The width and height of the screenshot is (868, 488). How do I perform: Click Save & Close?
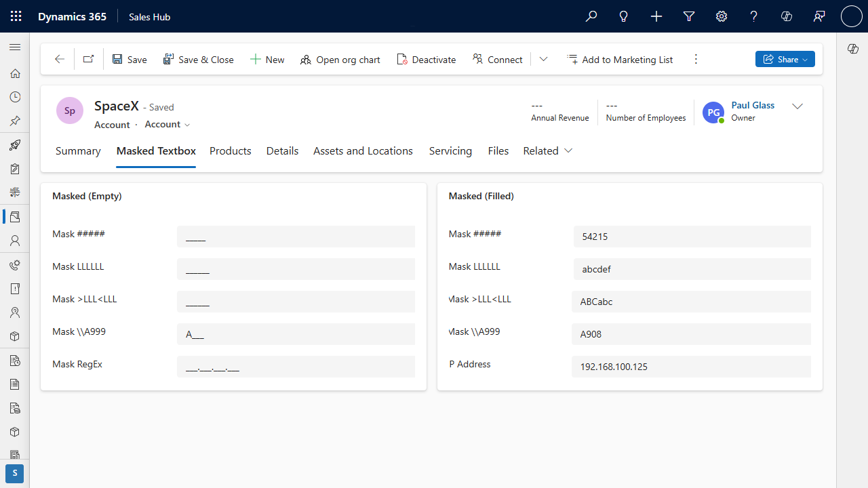[x=199, y=60]
